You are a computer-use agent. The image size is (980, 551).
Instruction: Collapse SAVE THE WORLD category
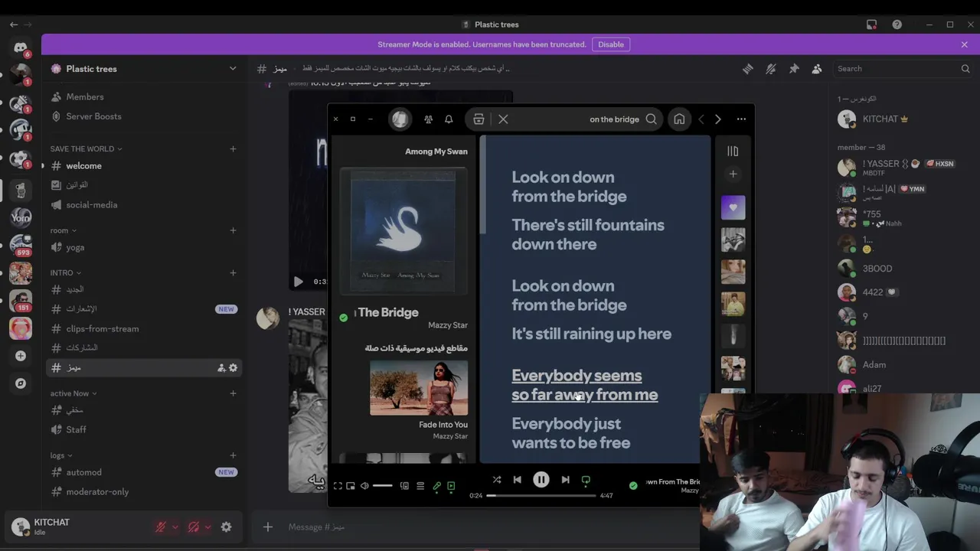click(x=86, y=148)
